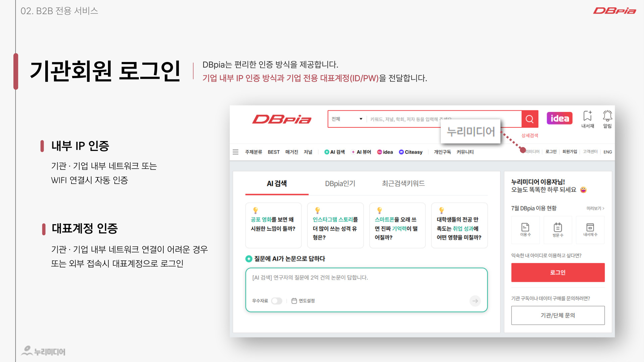Image resolution: width=644 pixels, height=362 pixels.
Task: Open the 고객센터 link
Action: pos(590,152)
